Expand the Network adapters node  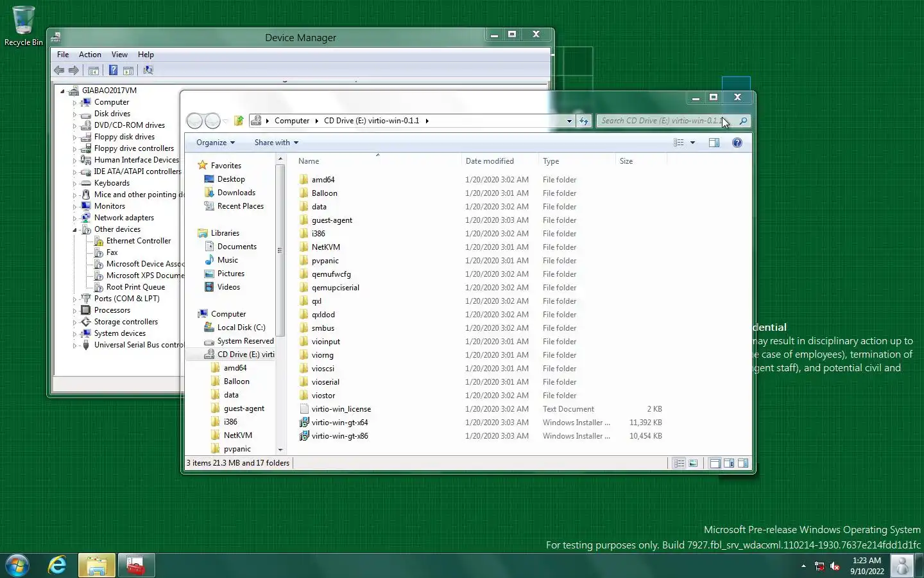click(74, 218)
